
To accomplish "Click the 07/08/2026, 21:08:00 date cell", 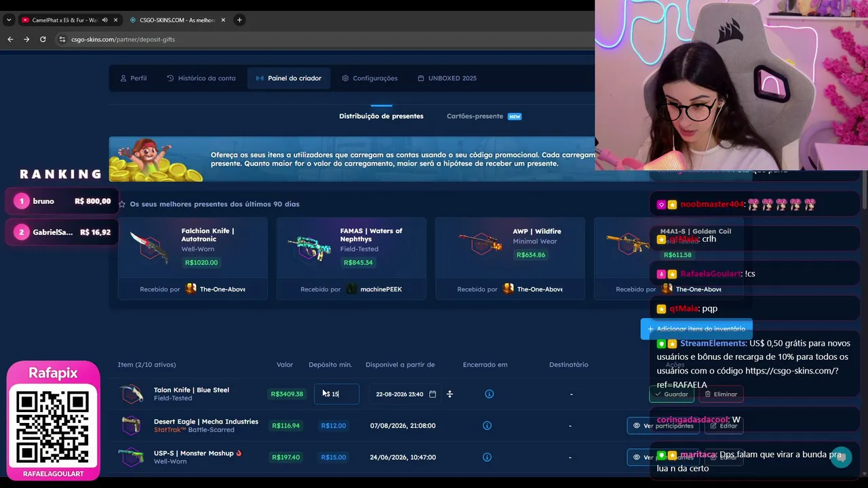I will [403, 426].
